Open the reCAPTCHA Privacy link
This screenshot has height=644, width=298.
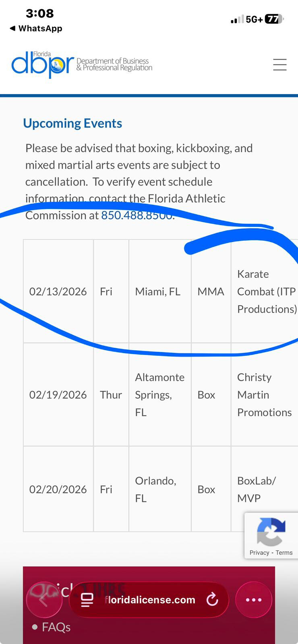(x=259, y=553)
